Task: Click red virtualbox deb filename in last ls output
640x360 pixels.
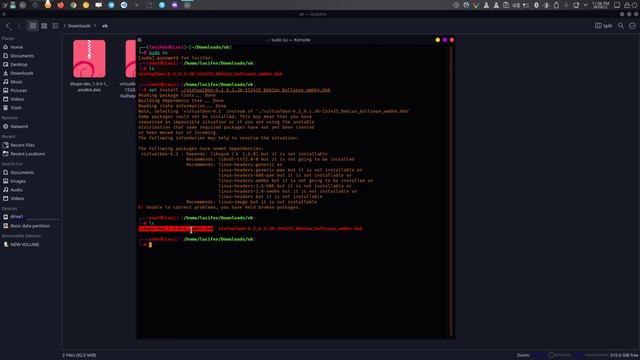Action: pos(290,229)
